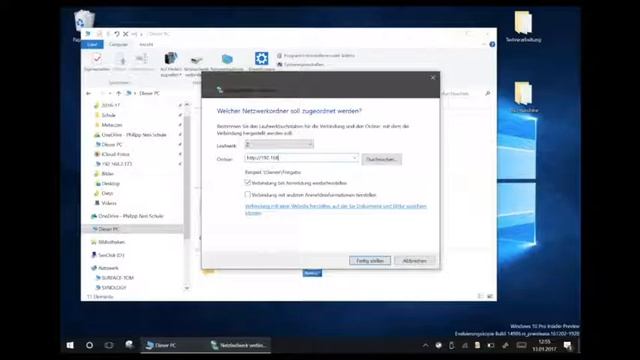Click 'Auf Medien zugreifen' ribbon icon
Viewport: 640px width, 360px height.
[171, 64]
